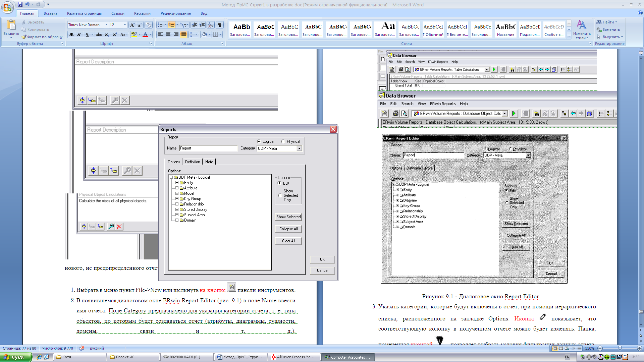Switch to Definition tab in Reports dialog

193,162
